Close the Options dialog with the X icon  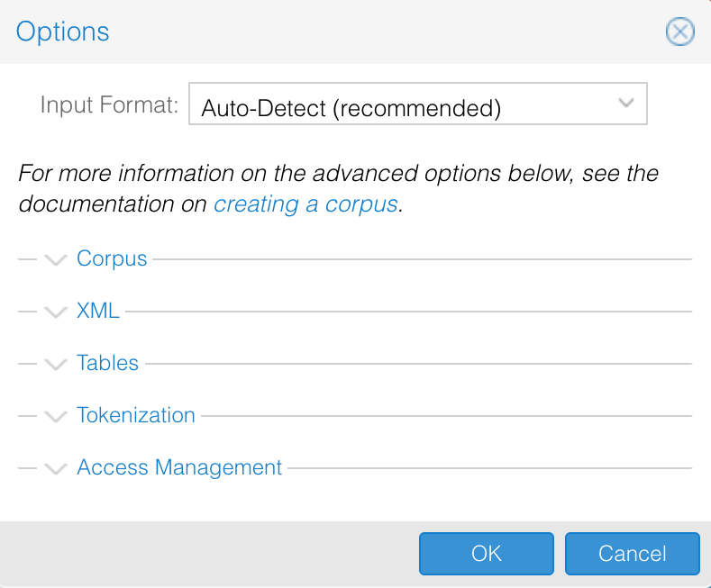(x=679, y=32)
